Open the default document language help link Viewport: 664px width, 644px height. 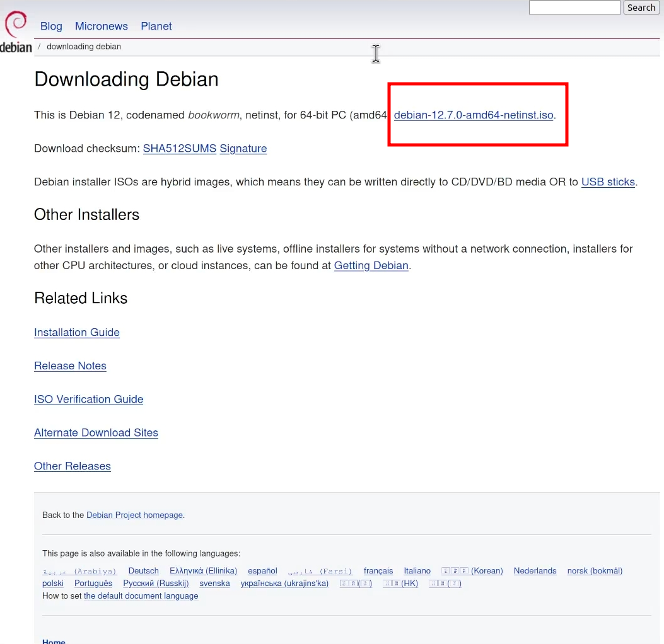[141, 595]
